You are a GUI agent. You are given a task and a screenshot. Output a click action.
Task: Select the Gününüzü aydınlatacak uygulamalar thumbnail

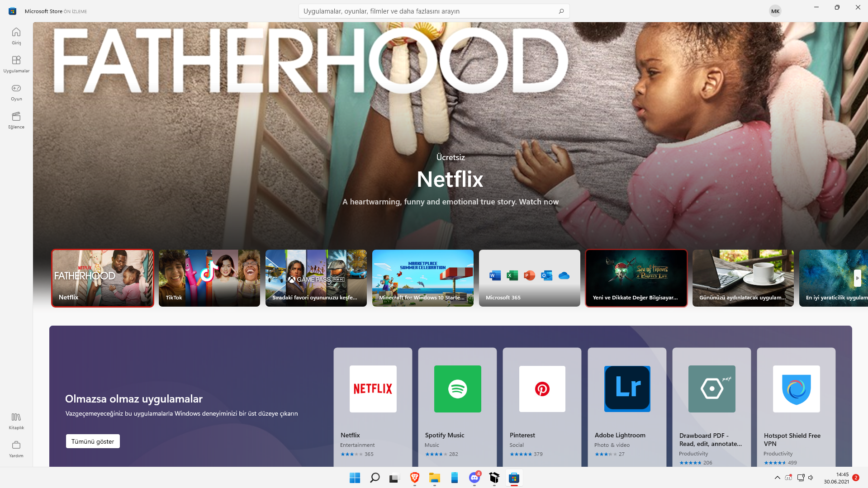click(x=743, y=278)
